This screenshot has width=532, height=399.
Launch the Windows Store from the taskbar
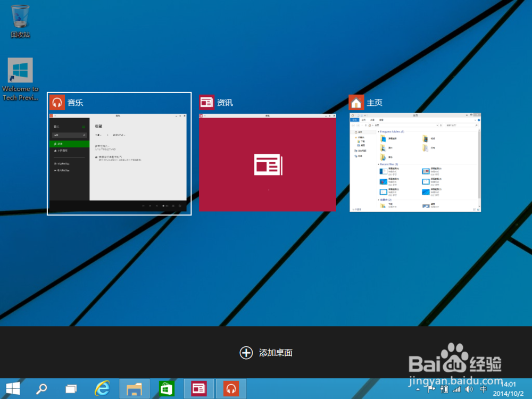[x=167, y=388]
